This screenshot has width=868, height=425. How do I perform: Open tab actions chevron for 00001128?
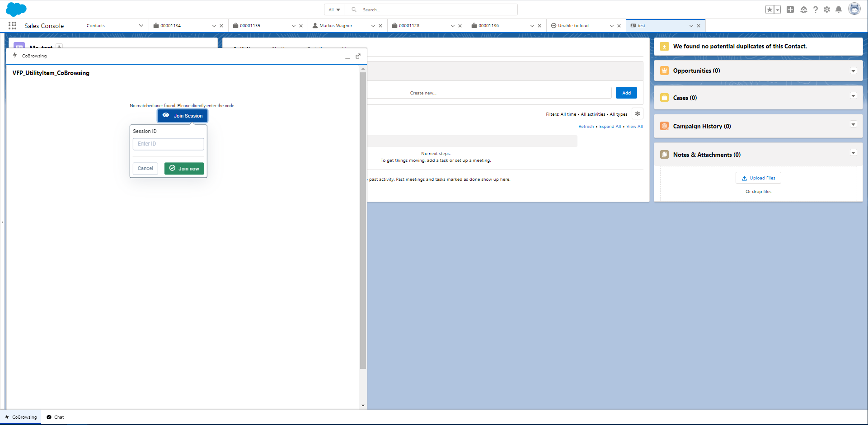click(x=453, y=26)
